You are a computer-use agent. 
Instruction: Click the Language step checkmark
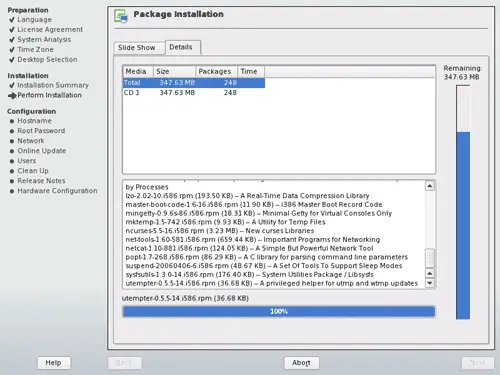point(12,20)
